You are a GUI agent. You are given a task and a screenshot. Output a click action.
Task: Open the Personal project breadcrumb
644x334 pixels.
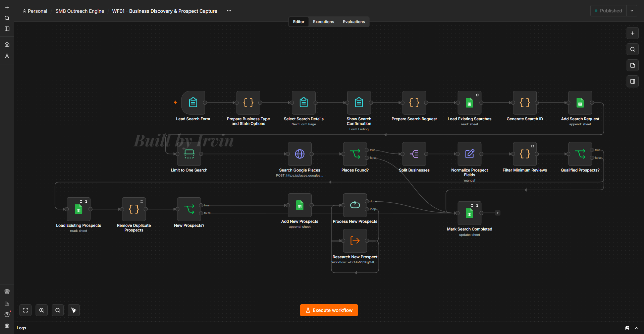[x=35, y=11]
